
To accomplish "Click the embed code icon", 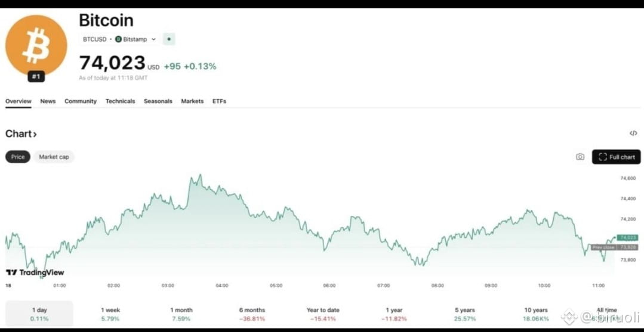I will [633, 134].
